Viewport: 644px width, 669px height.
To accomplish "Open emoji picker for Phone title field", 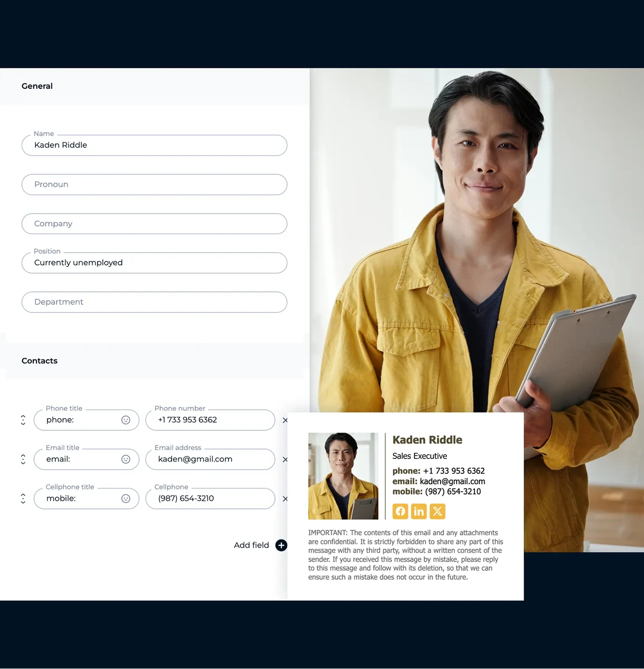I will tap(125, 420).
